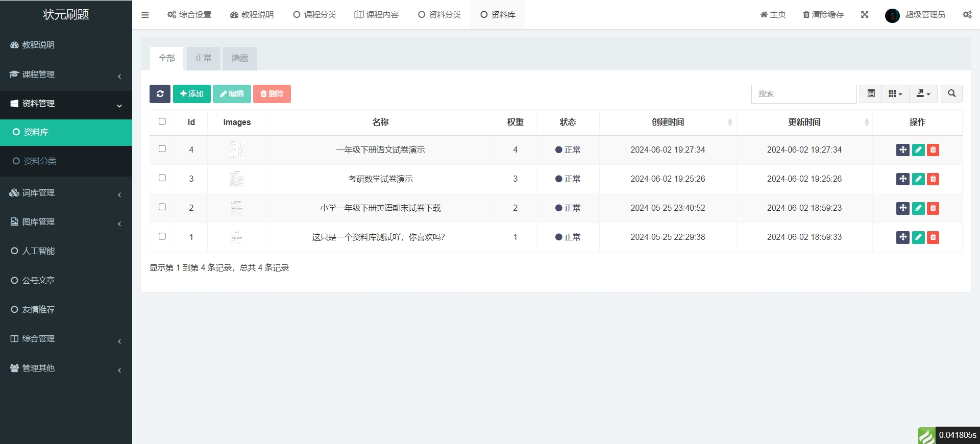Switch to the 正常 filter tab
The height and width of the screenshot is (444, 980).
click(x=203, y=59)
